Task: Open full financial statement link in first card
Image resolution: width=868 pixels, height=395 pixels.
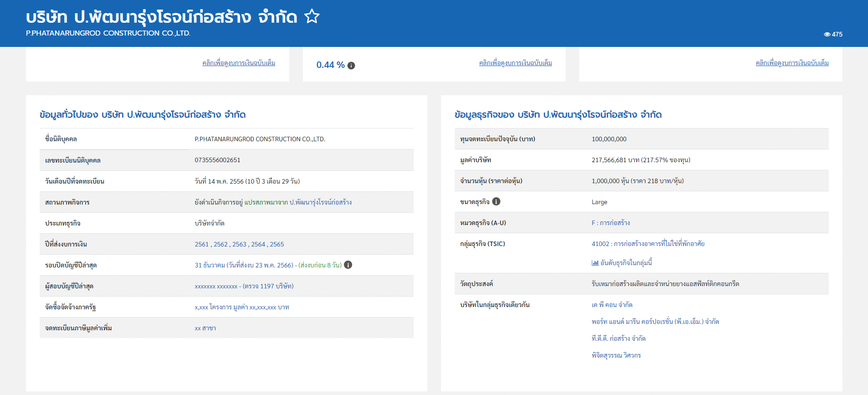Action: (239, 63)
